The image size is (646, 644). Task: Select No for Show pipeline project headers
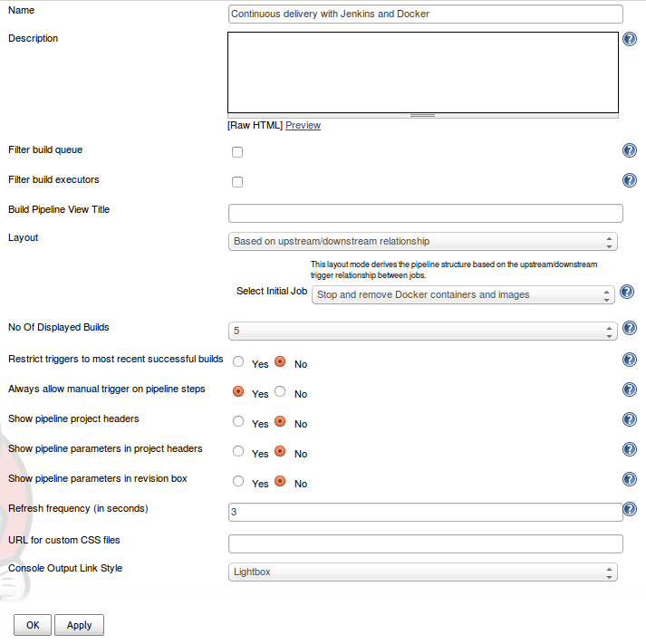pyautogui.click(x=280, y=421)
